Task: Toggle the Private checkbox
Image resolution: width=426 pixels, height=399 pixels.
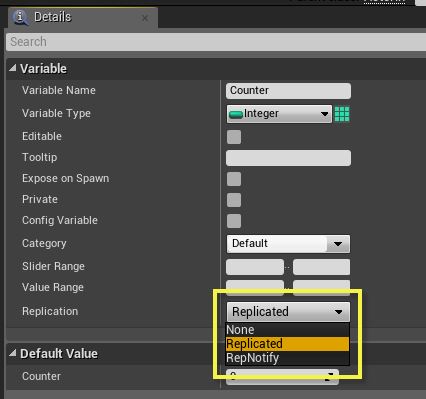Action: (234, 200)
